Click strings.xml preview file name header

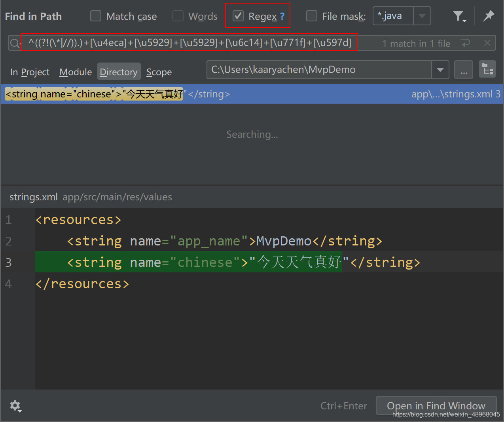click(x=34, y=197)
